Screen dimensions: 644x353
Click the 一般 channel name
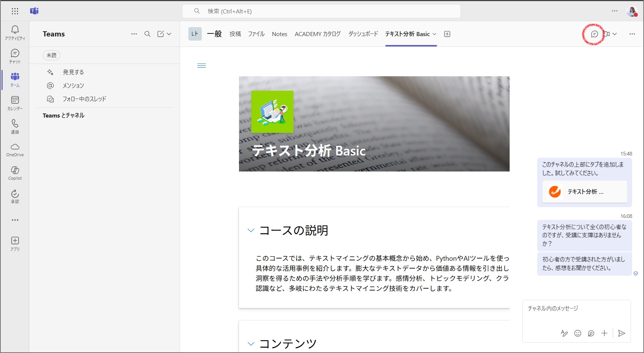214,34
